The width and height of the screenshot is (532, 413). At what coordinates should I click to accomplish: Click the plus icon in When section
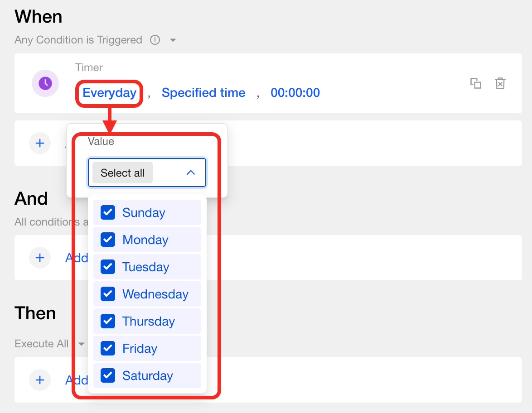click(x=40, y=143)
